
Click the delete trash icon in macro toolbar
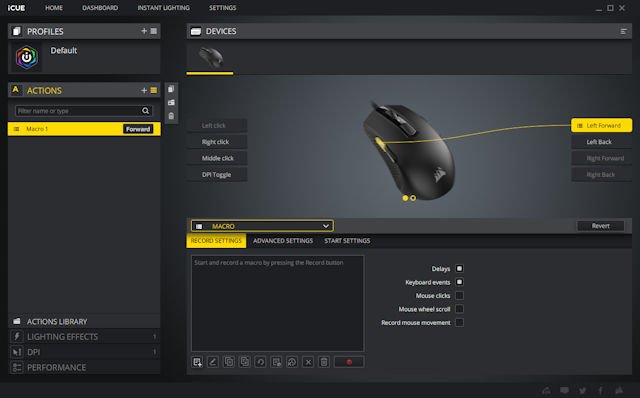tap(324, 362)
